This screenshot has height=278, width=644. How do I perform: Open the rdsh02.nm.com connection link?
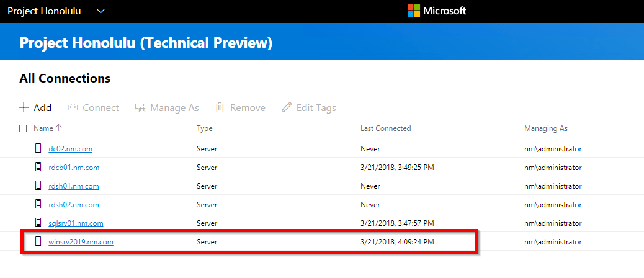(73, 205)
